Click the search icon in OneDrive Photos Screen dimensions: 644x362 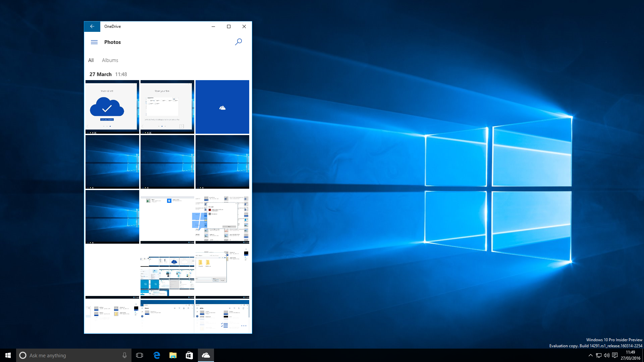point(238,42)
